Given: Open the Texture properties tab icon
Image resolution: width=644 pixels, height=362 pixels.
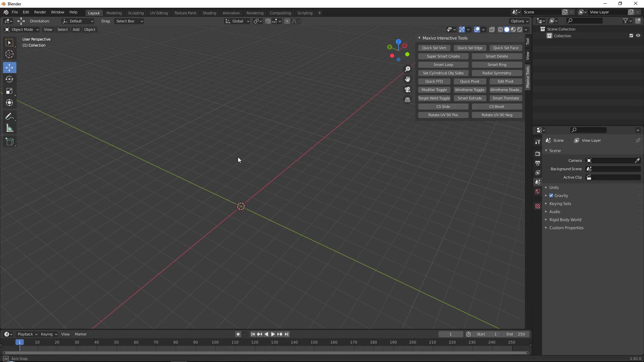Looking at the screenshot, I should pos(538,206).
